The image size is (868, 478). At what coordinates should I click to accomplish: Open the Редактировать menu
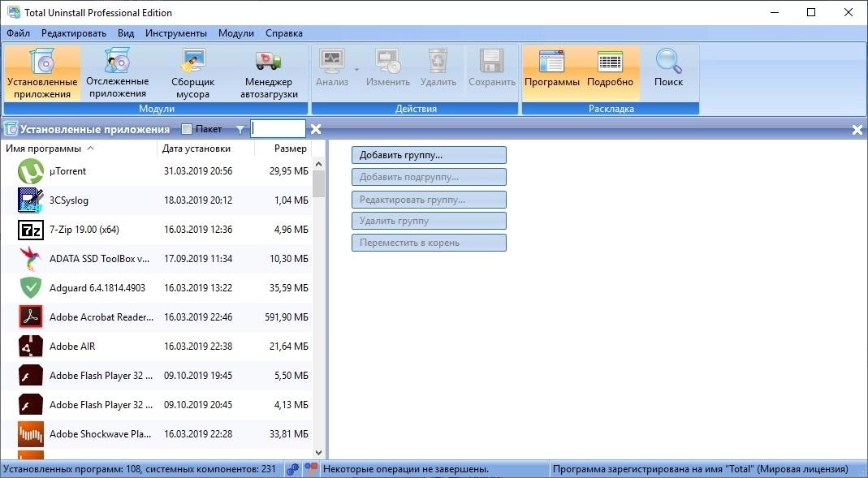pyautogui.click(x=74, y=33)
